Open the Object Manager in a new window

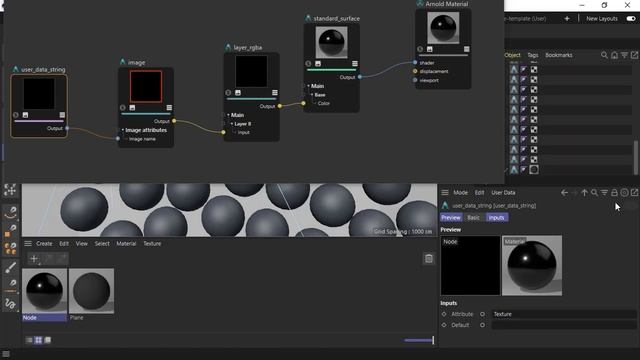tap(634, 55)
